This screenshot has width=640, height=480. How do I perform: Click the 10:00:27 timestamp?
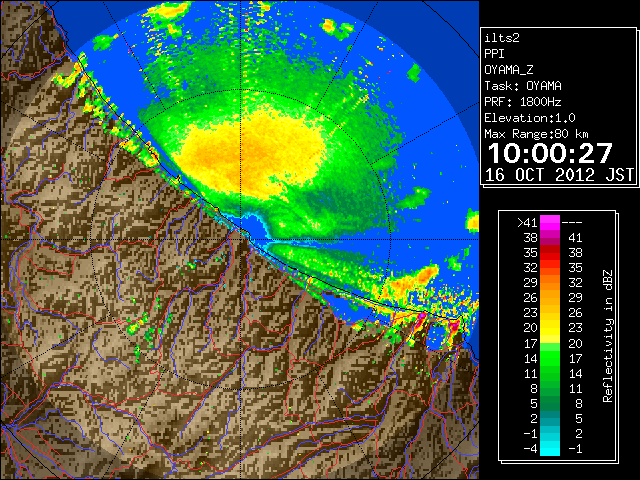click(550, 153)
